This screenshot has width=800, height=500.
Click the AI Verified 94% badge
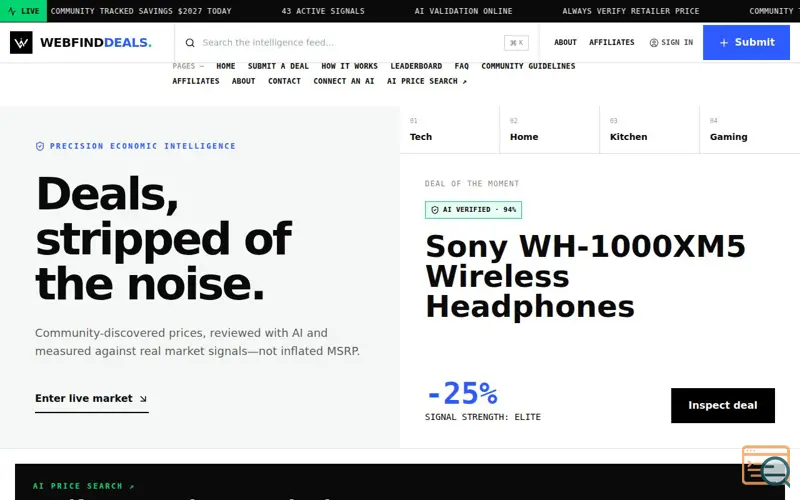point(473,210)
